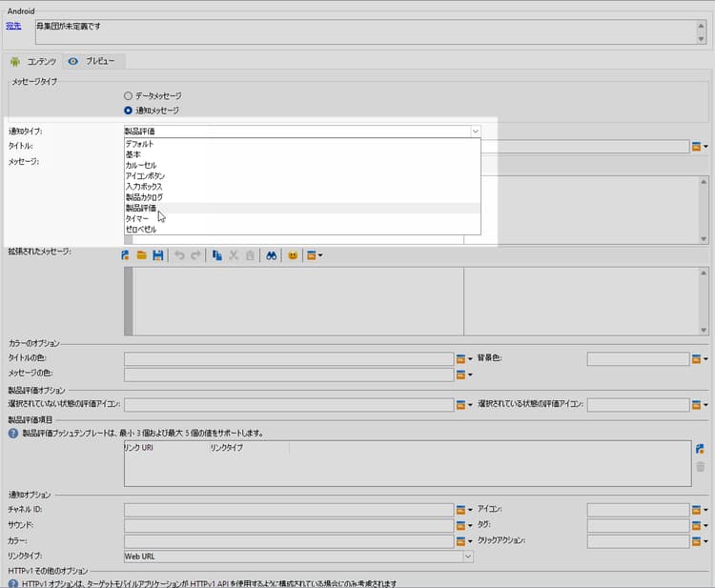Click the eye icon on プレビュー tab
The image size is (715, 588).
pos(73,61)
